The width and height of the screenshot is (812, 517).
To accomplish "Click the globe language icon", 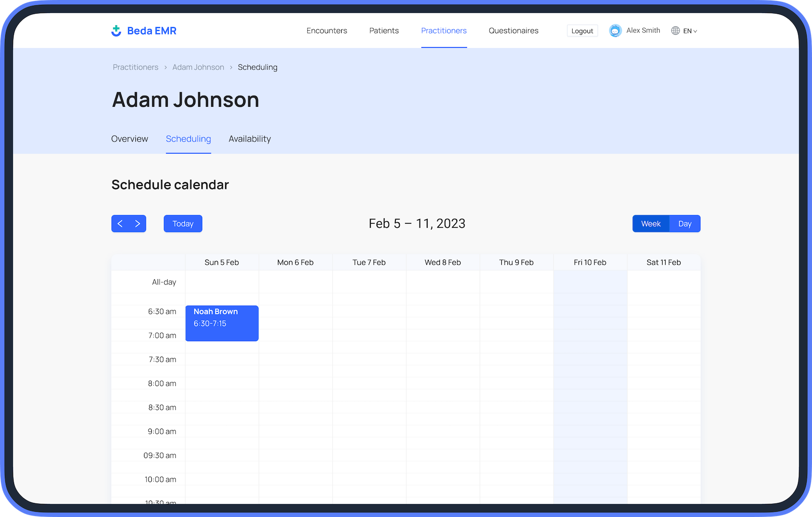I will 675,30.
